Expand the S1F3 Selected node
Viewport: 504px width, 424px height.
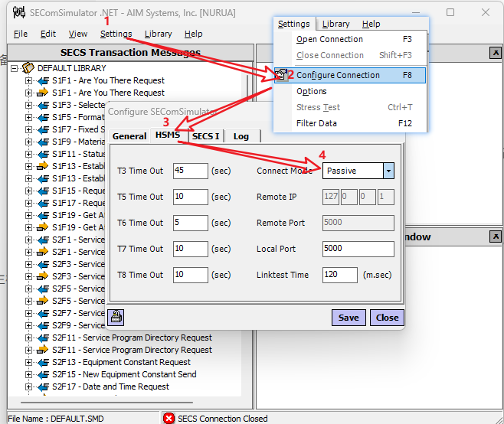(x=28, y=105)
